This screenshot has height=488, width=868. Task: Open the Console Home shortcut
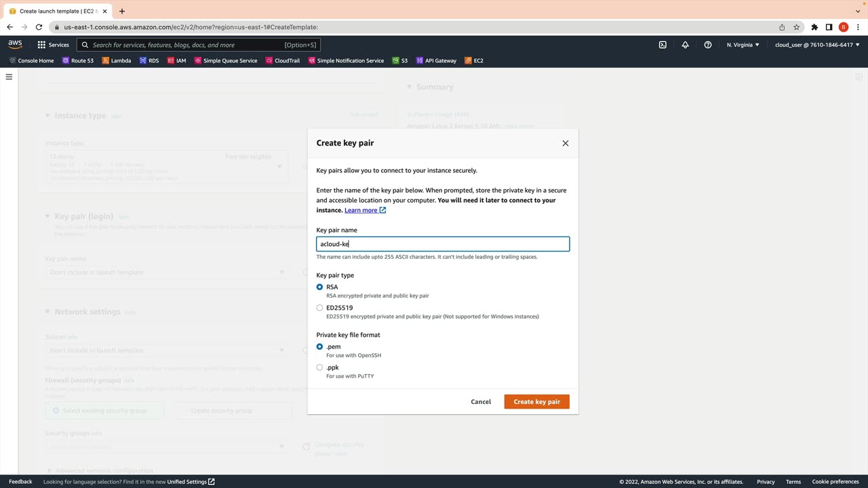(x=31, y=60)
